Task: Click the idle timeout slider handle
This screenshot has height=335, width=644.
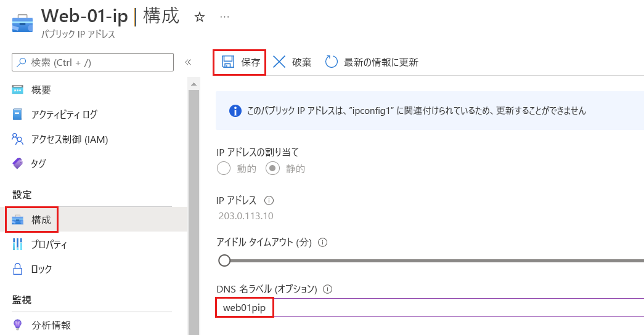Action: click(x=224, y=260)
